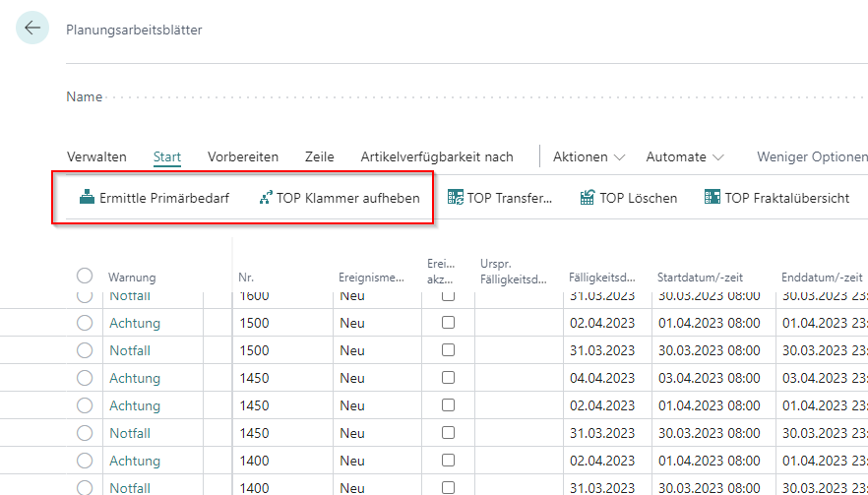Open the Zeile menu
Image resolution: width=868 pixels, height=495 pixels.
point(320,156)
